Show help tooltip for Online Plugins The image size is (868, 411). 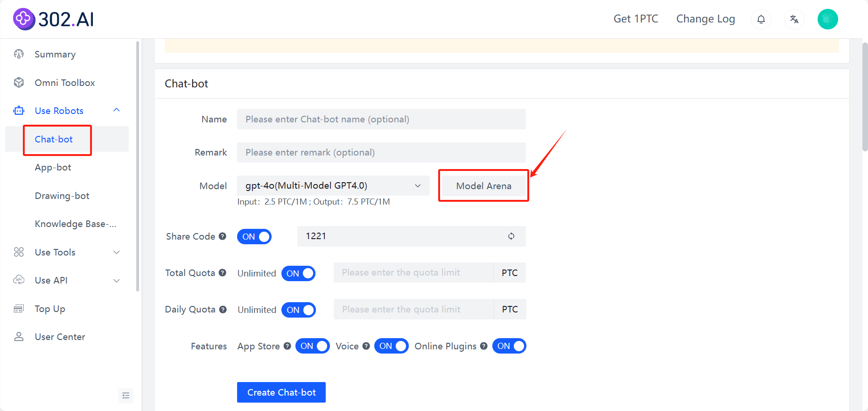coord(484,346)
